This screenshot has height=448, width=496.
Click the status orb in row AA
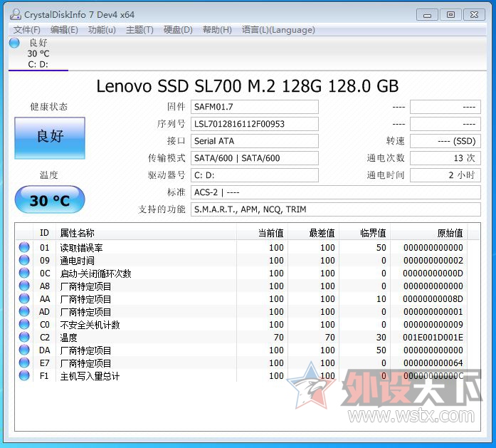tap(24, 298)
